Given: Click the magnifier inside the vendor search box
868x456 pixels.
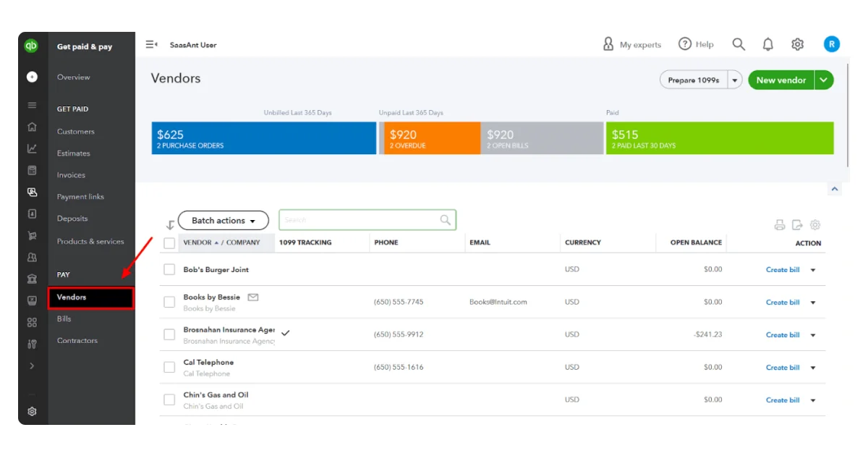Looking at the screenshot, I should pos(446,220).
